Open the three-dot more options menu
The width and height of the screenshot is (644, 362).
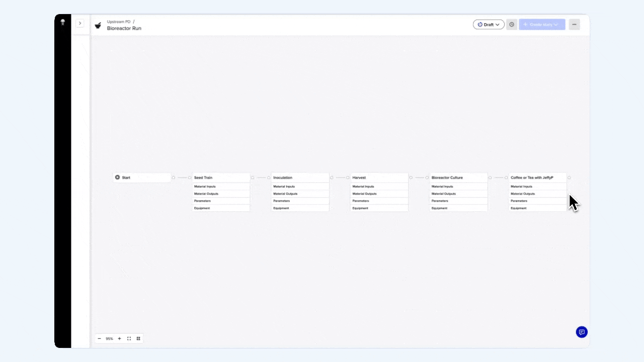574,25
